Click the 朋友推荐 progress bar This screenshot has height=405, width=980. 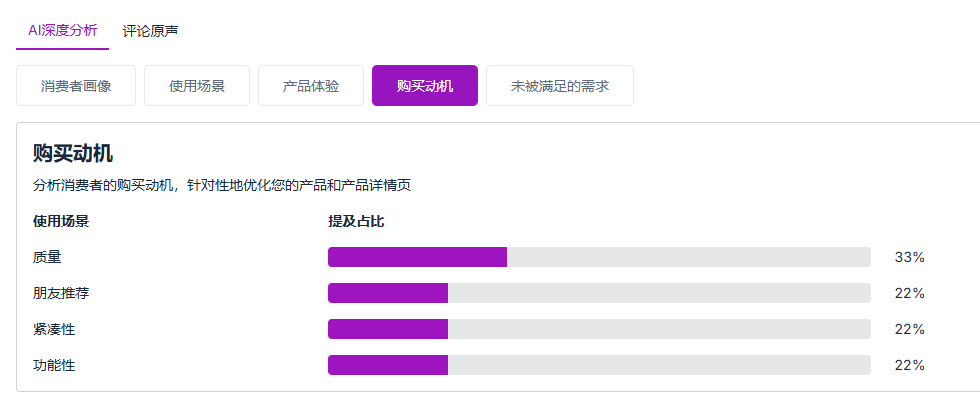coord(599,293)
